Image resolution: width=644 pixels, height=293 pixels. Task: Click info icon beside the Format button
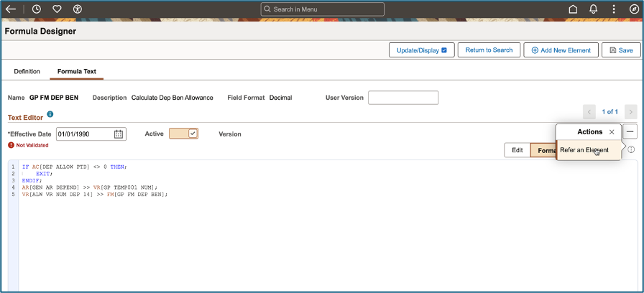631,150
